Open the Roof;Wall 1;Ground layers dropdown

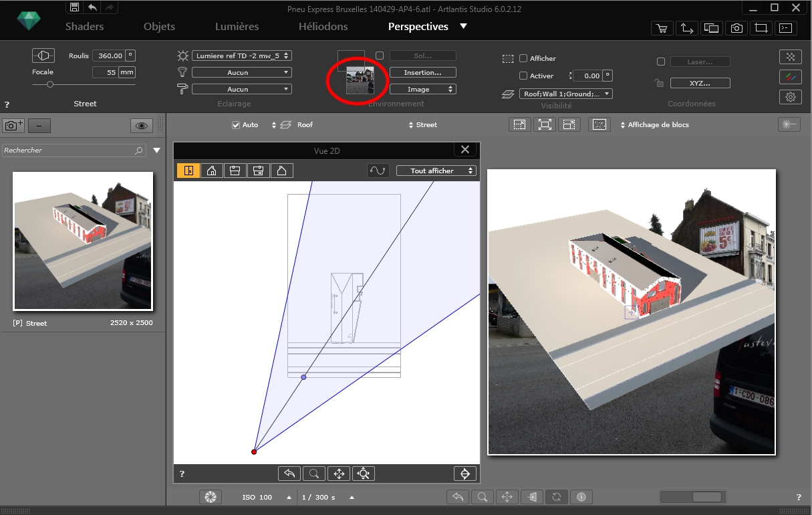click(x=565, y=94)
